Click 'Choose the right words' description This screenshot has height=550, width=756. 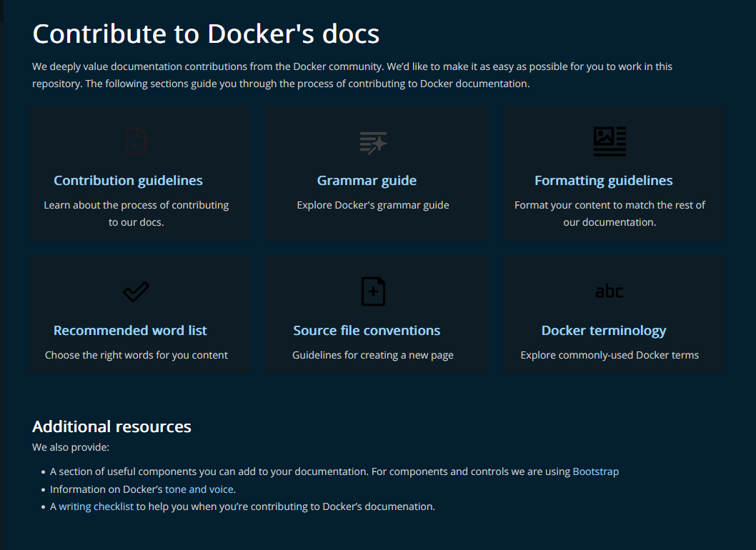136,355
